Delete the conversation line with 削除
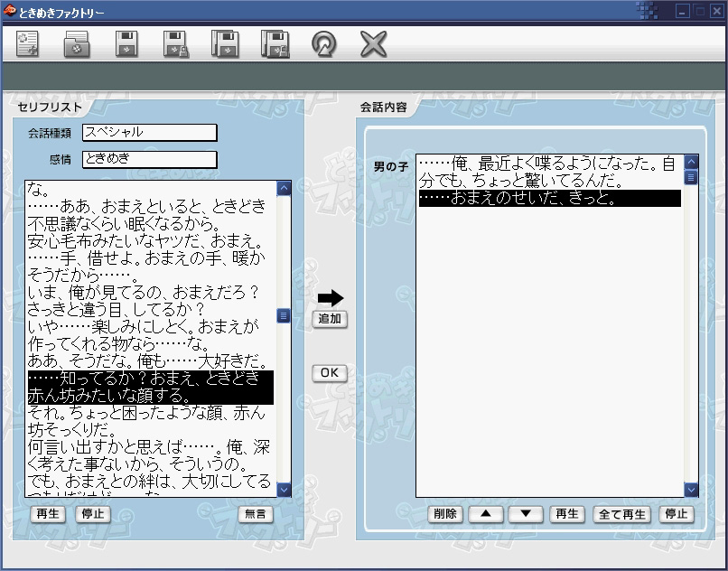 click(x=445, y=514)
